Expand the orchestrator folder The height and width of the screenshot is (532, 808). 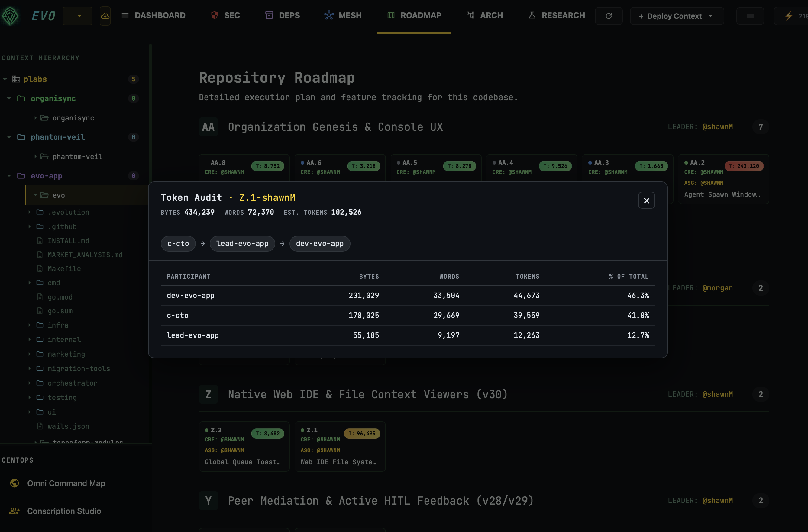tap(30, 383)
